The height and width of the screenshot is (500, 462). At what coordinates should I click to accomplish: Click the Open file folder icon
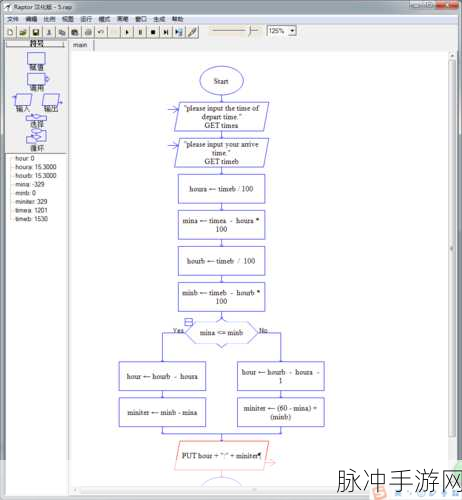click(23, 32)
